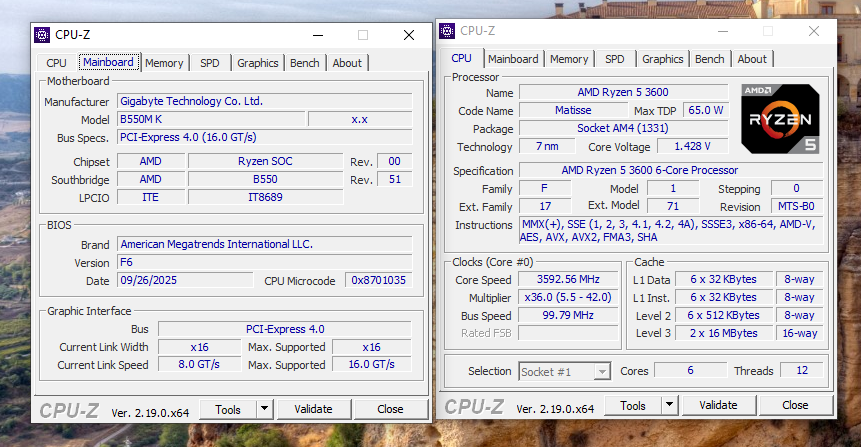Click specification AMD Ryzen 5 3600 6-Core Processor
861x447 pixels.
click(x=671, y=170)
